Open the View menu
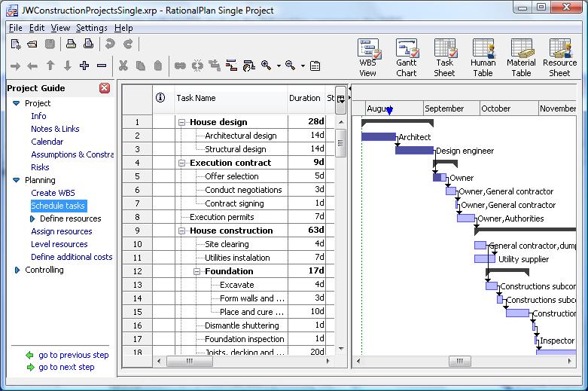 61,28
